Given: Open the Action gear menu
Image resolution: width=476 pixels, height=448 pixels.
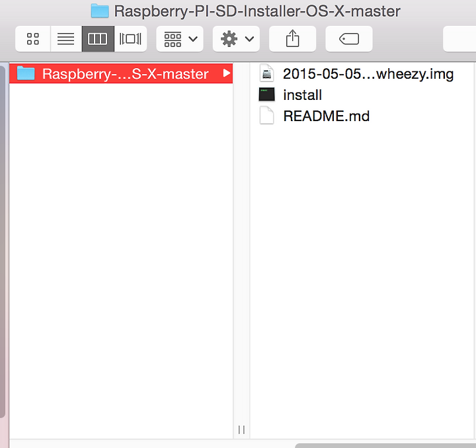Looking at the screenshot, I should pyautogui.click(x=236, y=39).
